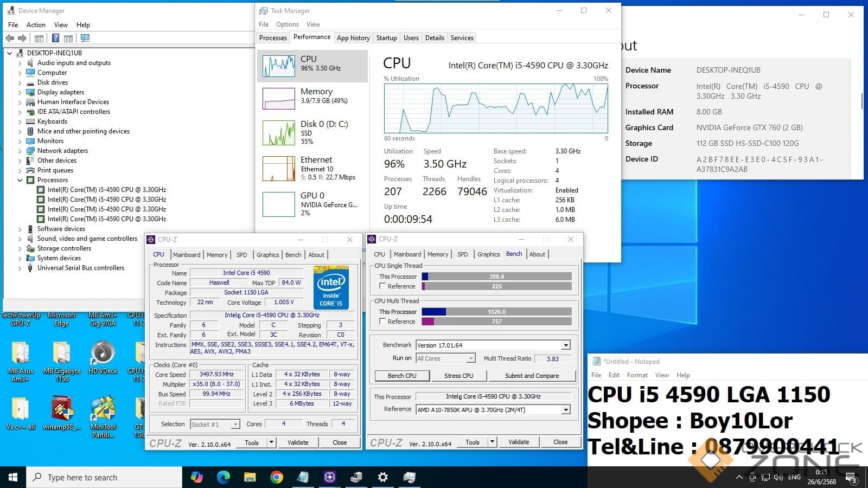
Task: Open Task Manager's App history tab
Action: coord(353,38)
